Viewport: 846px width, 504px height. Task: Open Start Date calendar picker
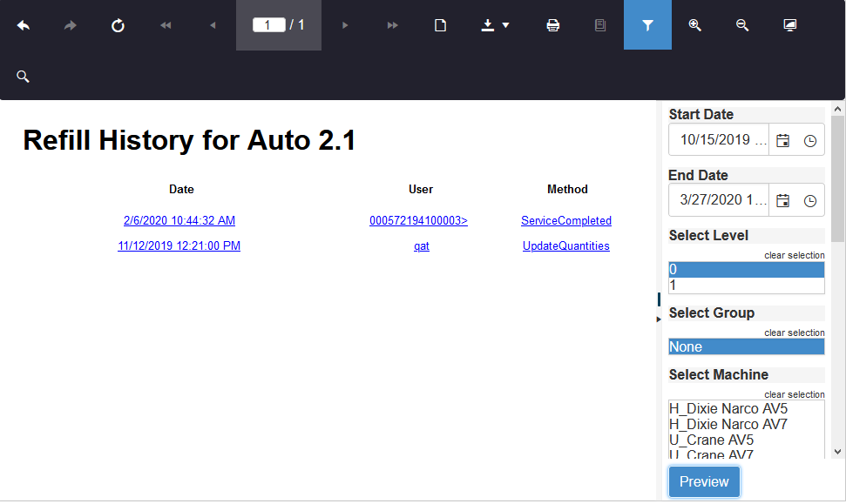click(783, 140)
